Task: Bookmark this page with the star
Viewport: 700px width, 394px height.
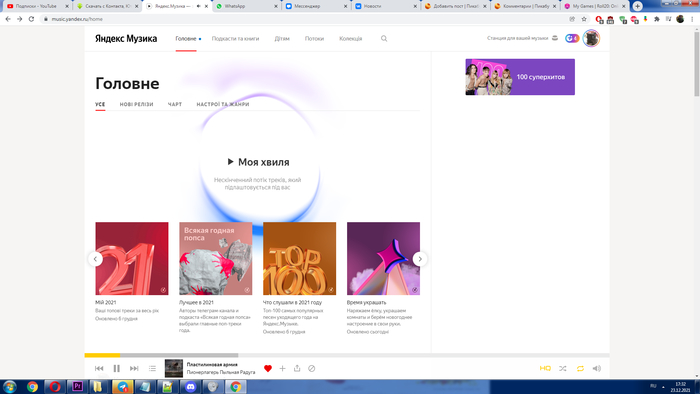Action: (x=584, y=19)
